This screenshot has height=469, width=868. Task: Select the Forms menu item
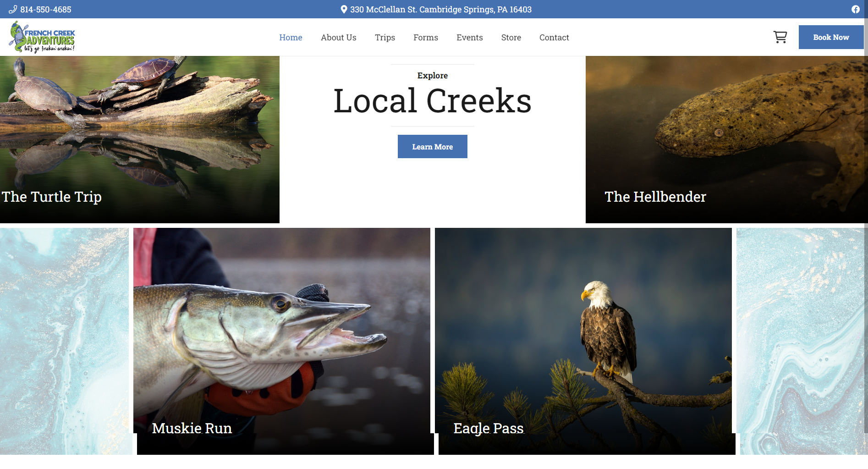pos(425,38)
